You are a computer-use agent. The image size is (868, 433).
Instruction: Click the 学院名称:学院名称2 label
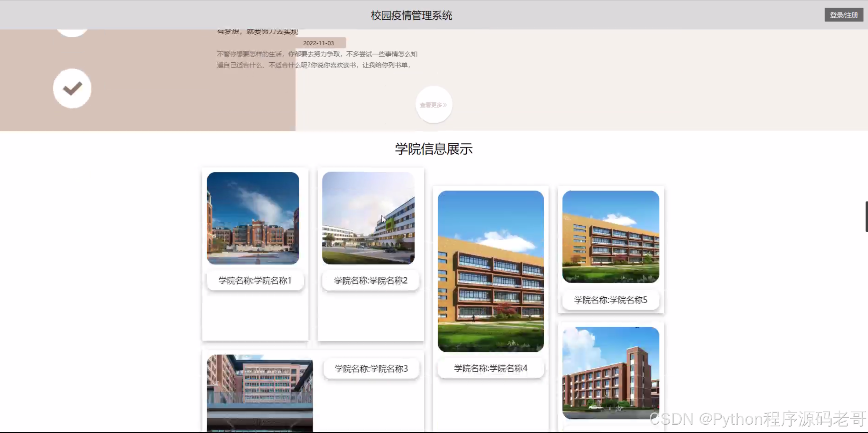(371, 280)
